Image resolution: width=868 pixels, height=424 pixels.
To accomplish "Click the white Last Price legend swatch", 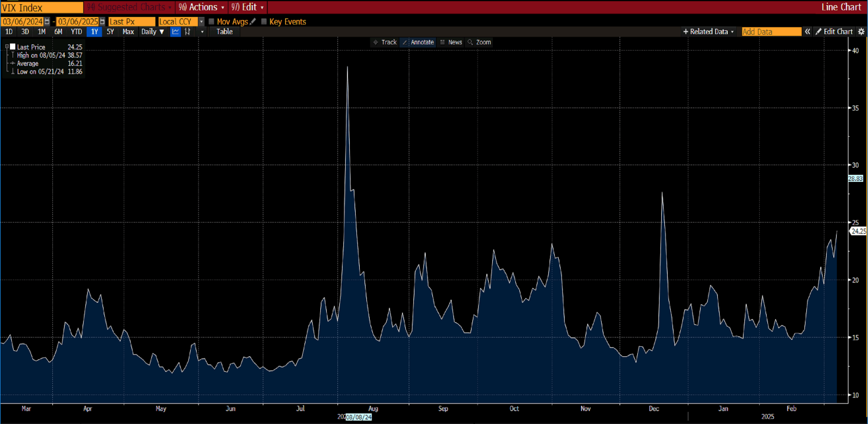I will pos(12,47).
